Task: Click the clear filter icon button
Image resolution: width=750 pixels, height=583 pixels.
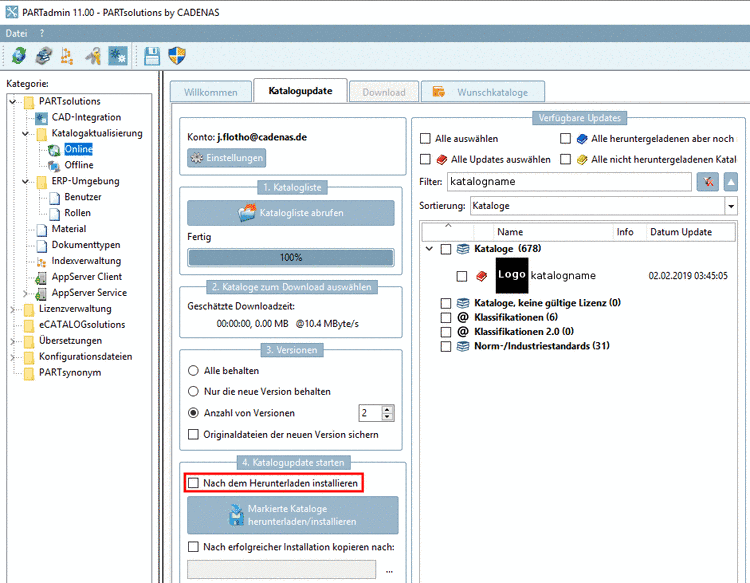Action: click(708, 182)
